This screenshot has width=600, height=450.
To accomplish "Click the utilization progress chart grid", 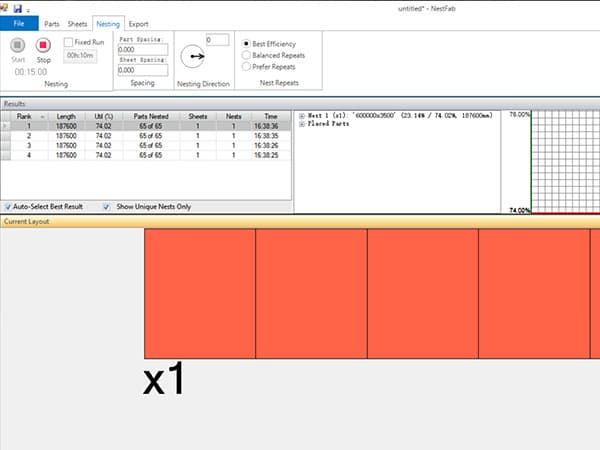I will (x=565, y=161).
